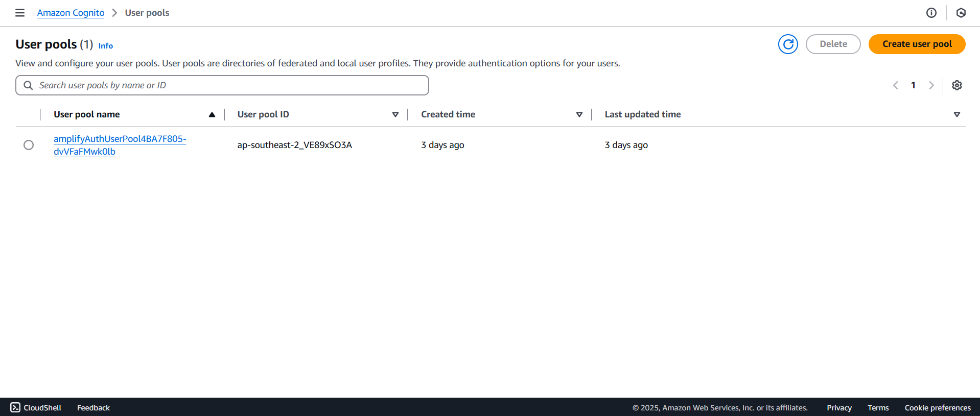Open the Info link beside User pools
This screenshot has width=980, height=416.
[106, 46]
